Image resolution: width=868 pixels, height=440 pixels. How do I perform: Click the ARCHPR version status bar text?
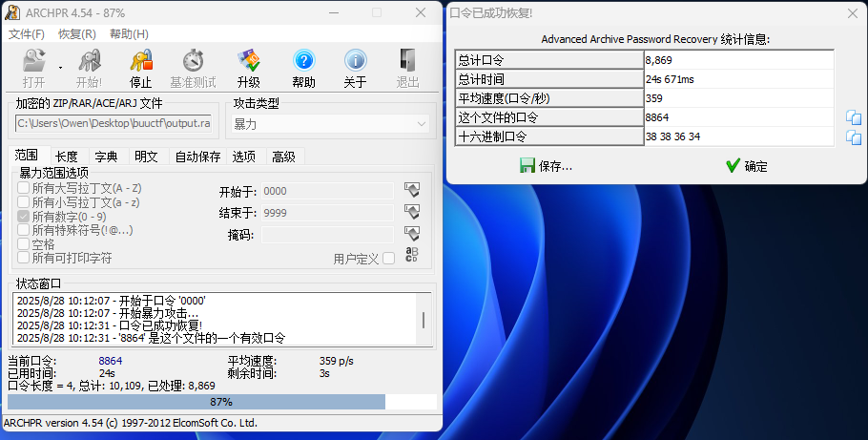(131, 423)
